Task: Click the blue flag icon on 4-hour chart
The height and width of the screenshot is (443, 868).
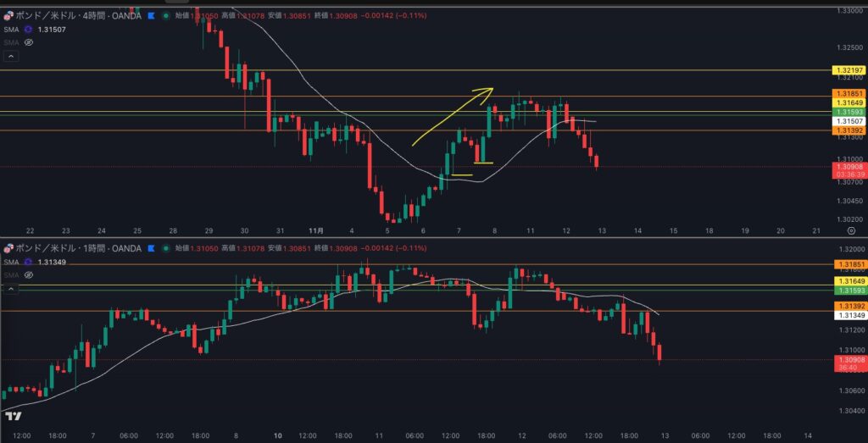Action: (x=151, y=15)
